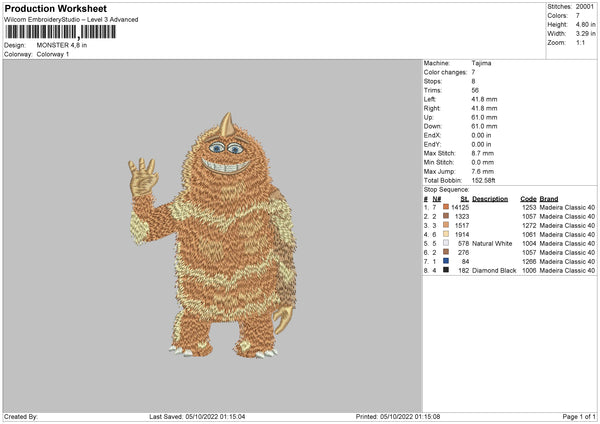The image size is (600, 424).
Task: Click the 'Brand' column header
Action: pos(549,199)
